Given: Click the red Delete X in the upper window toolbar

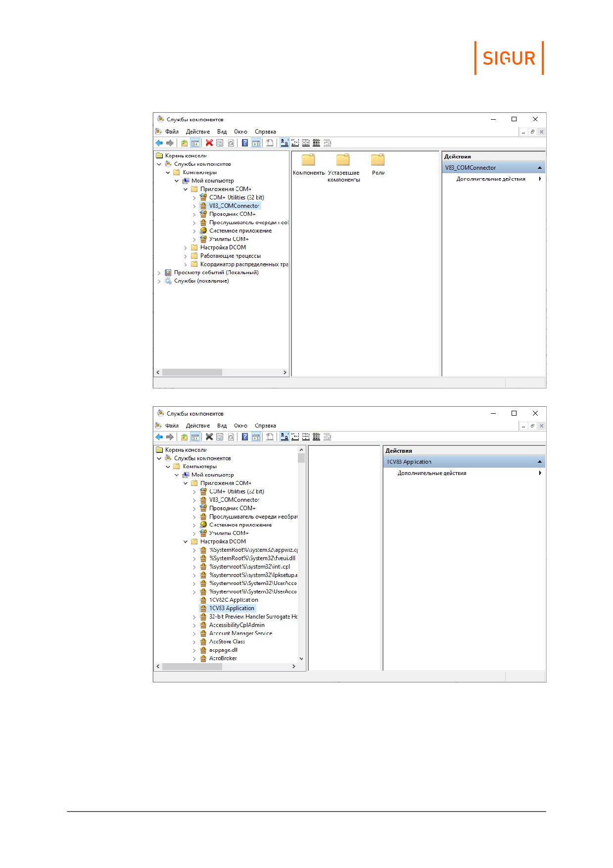Looking at the screenshot, I should pos(209,143).
